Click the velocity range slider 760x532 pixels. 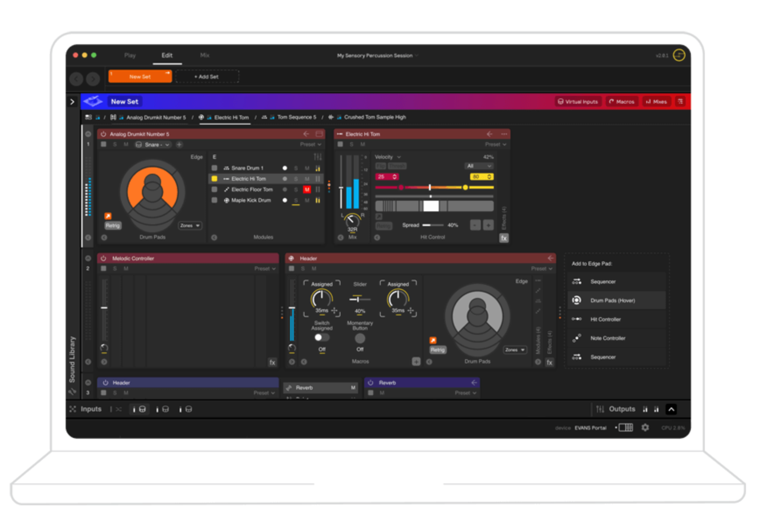[x=434, y=187]
